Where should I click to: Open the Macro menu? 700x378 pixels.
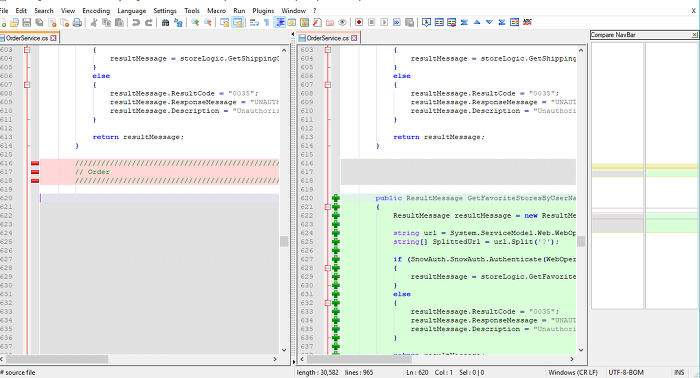coord(217,10)
